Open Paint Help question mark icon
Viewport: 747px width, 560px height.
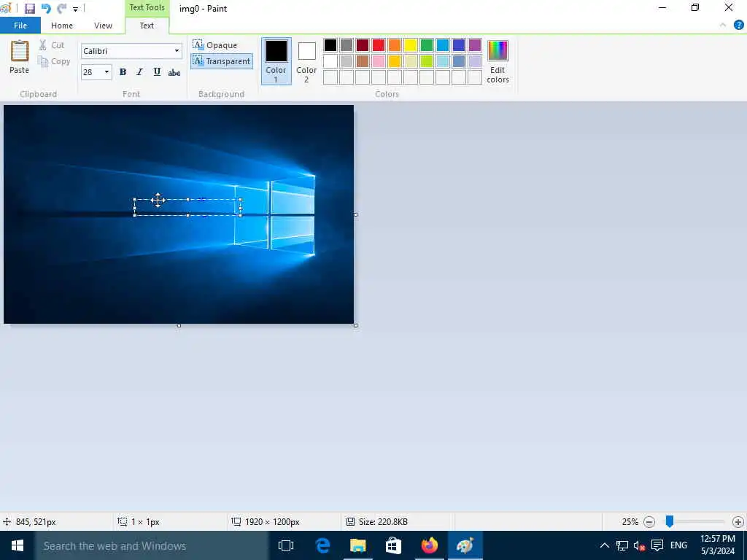pyautogui.click(x=739, y=26)
